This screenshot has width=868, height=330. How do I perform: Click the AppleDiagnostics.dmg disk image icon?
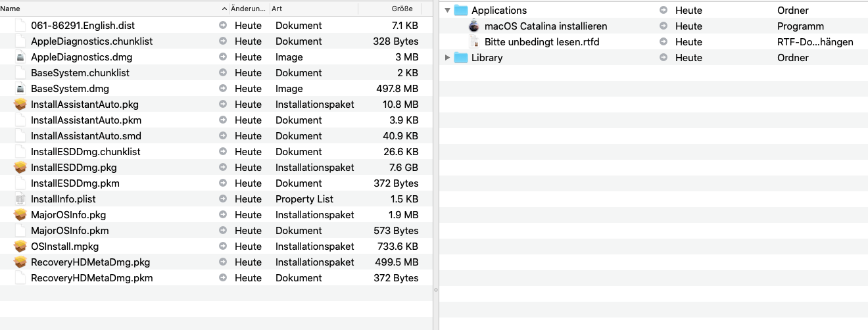click(x=20, y=57)
